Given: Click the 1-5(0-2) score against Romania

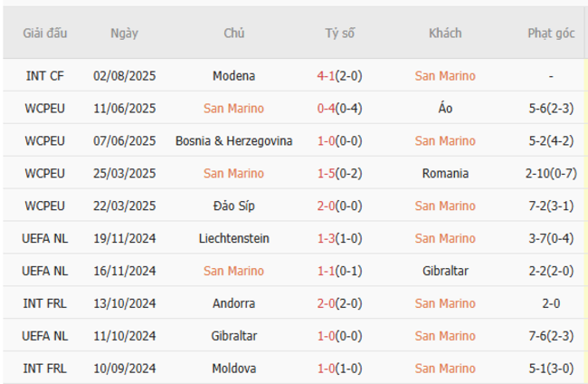Looking at the screenshot, I should pyautogui.click(x=340, y=173).
